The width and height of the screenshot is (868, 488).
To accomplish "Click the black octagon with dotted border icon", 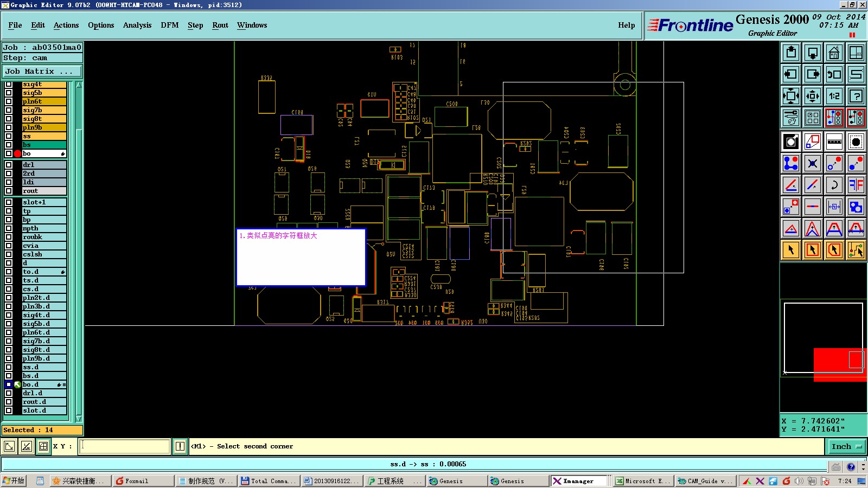I will (x=856, y=142).
